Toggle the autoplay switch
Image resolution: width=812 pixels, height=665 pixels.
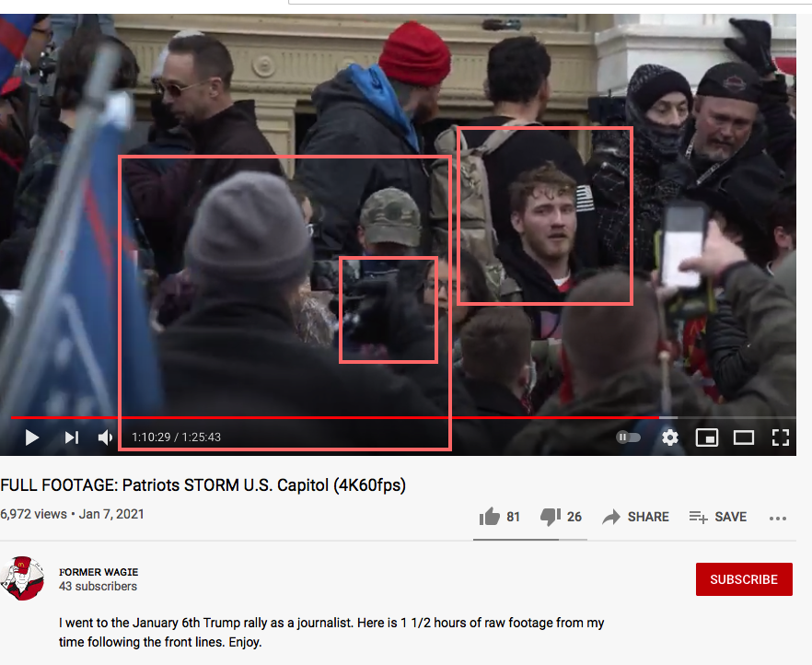click(628, 437)
